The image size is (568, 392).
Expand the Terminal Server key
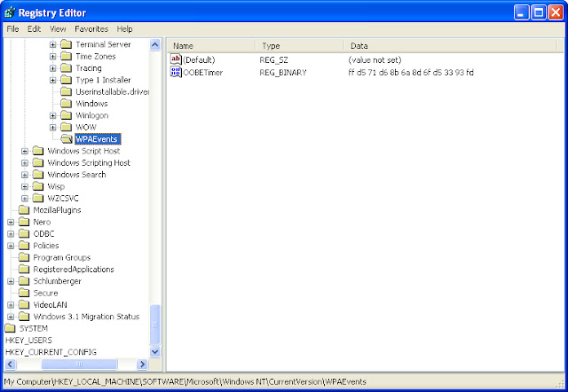[x=53, y=45]
